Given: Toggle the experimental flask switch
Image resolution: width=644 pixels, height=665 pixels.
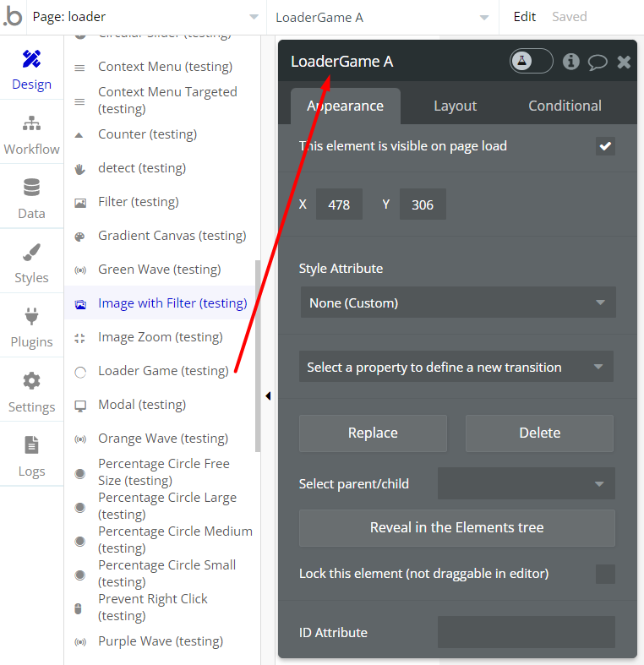Looking at the screenshot, I should (x=531, y=61).
